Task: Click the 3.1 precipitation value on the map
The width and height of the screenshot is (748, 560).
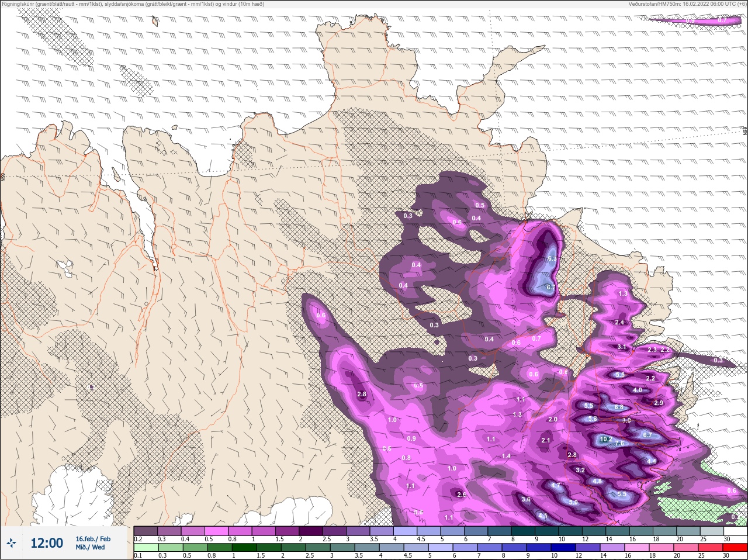Action: tap(622, 347)
